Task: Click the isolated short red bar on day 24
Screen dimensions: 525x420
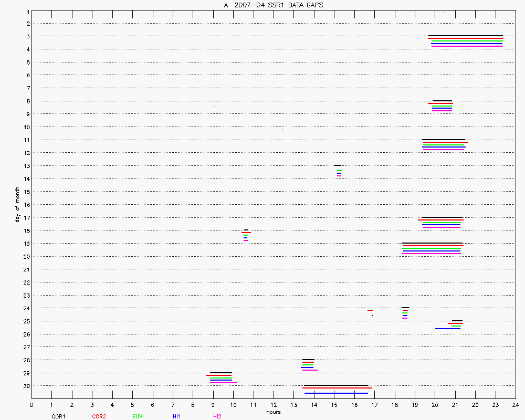Action: pyautogui.click(x=370, y=310)
